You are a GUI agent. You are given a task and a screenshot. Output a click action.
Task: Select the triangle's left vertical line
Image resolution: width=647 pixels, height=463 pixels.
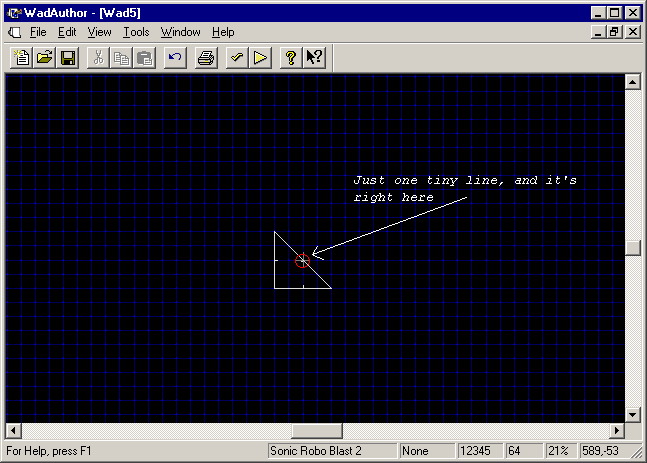tap(275, 260)
